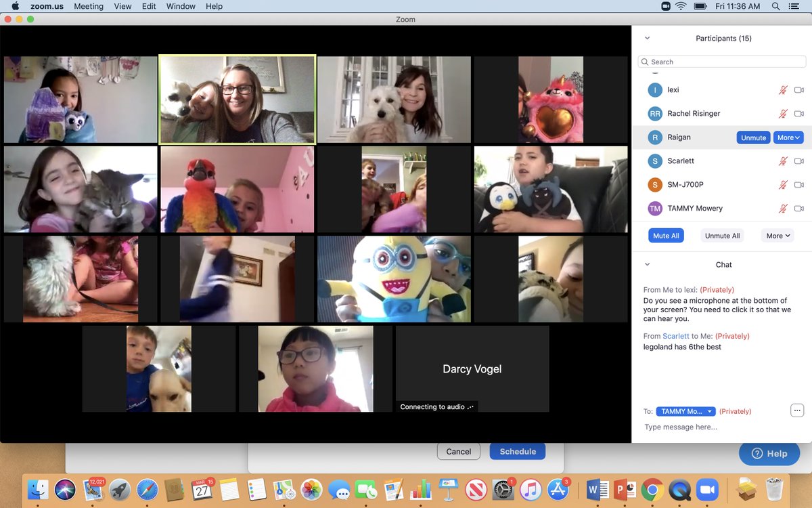This screenshot has width=812, height=508.
Task: Click Scarlett's muted microphone icon
Action: pos(783,161)
